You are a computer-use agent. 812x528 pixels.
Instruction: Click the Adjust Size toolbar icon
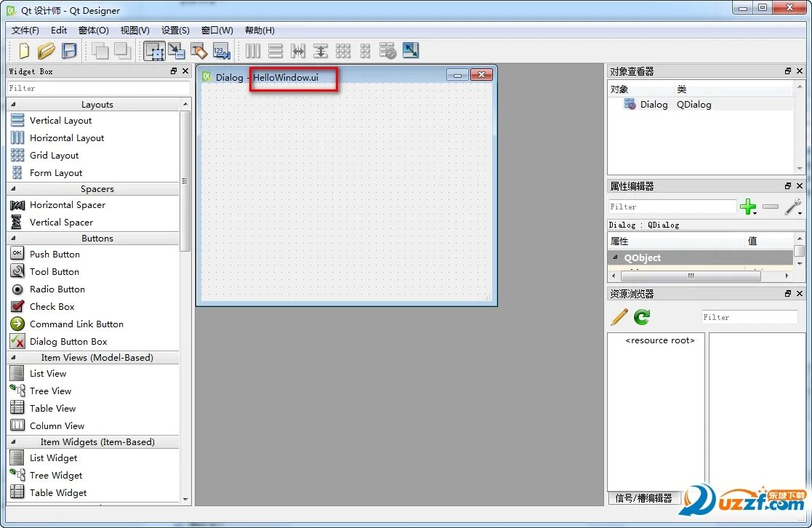point(411,51)
